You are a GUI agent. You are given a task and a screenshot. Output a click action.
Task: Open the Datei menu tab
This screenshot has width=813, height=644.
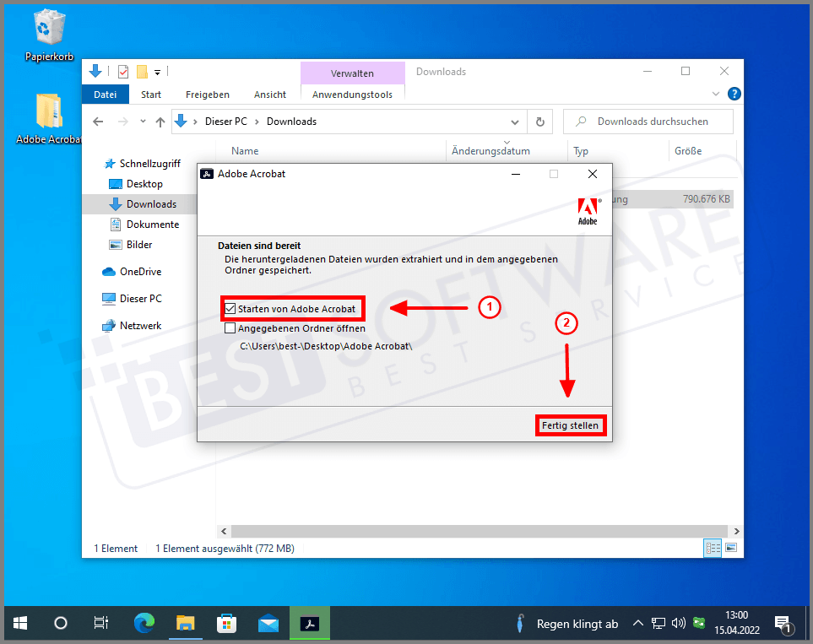[105, 95]
